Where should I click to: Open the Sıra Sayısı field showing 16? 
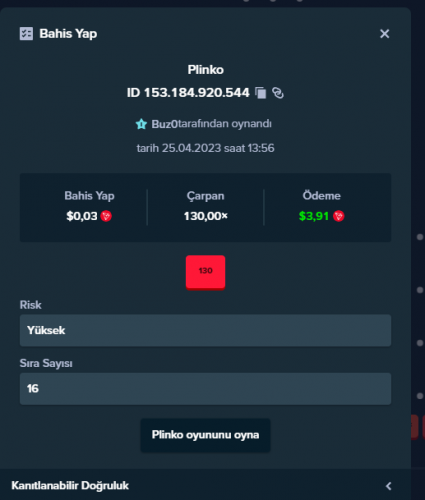(205, 389)
